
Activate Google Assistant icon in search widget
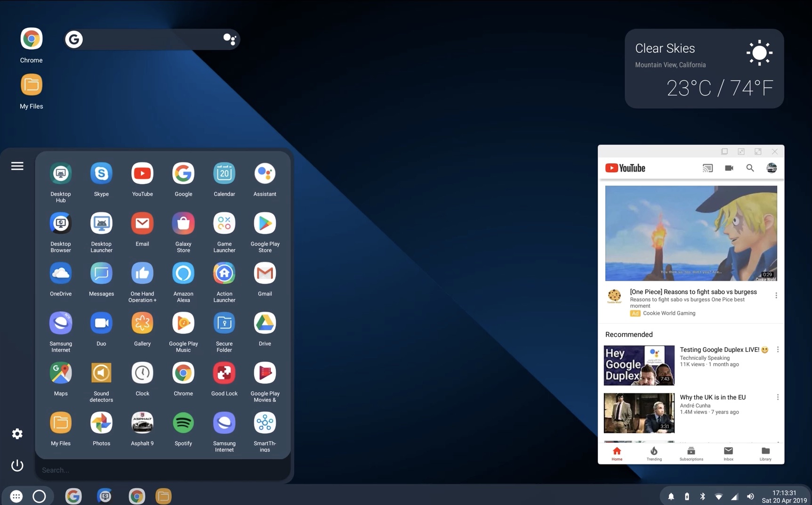click(229, 40)
